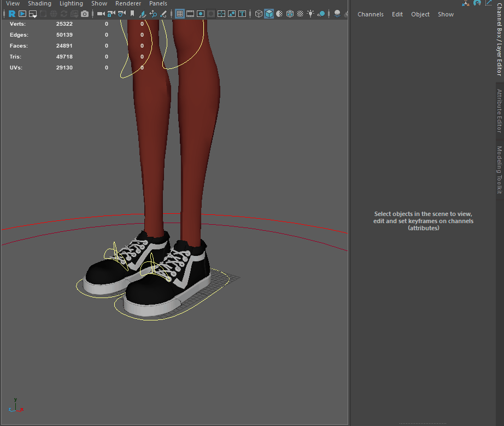This screenshot has height=426, width=504.
Task: Open the Panels menu
Action: pos(158,3)
